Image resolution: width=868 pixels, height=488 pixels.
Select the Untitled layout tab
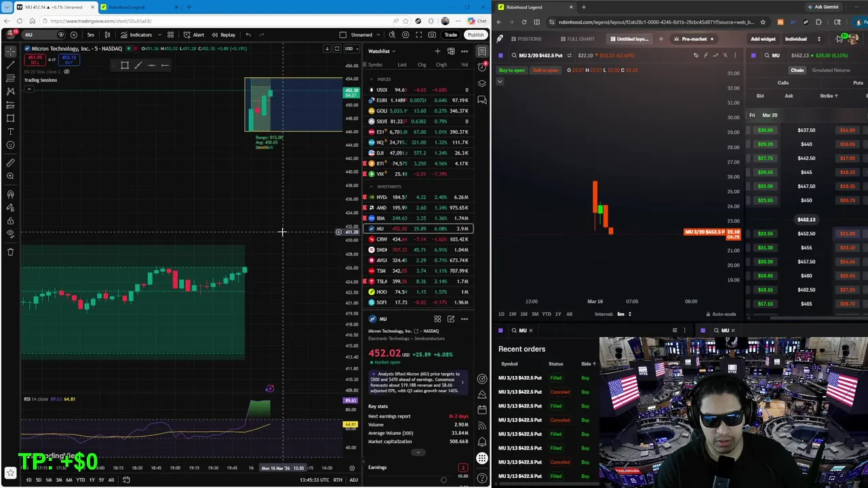pyautogui.click(x=630, y=39)
